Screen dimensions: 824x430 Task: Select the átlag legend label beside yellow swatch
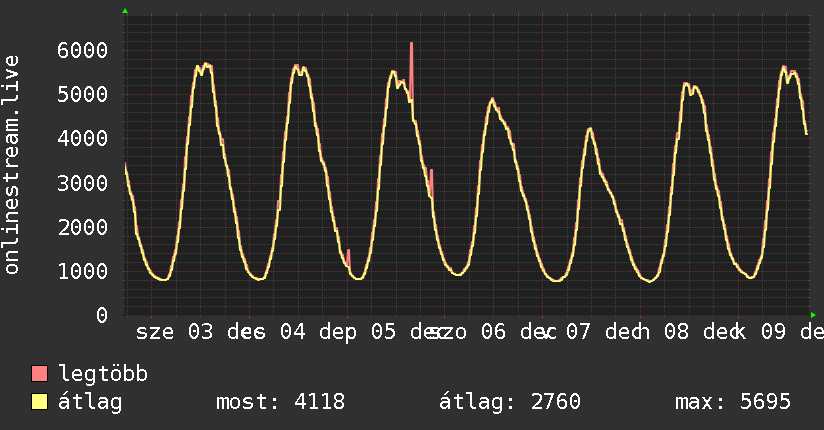coord(90,402)
